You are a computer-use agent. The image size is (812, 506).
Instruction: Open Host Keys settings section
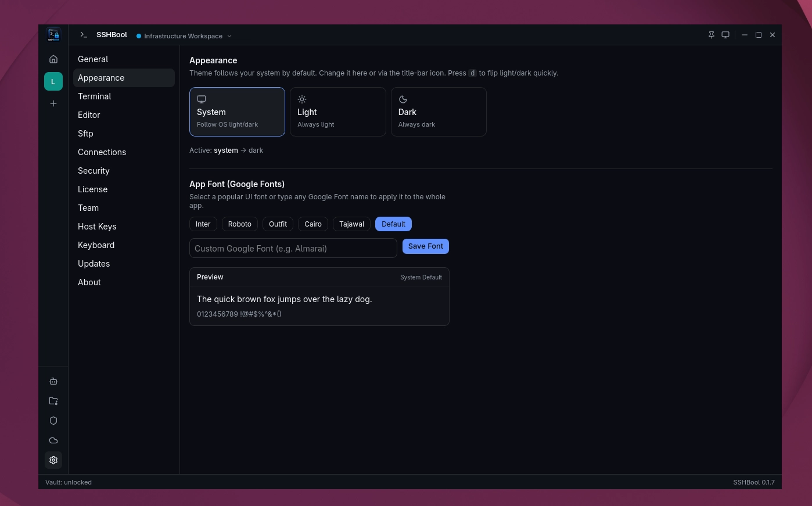point(124,227)
